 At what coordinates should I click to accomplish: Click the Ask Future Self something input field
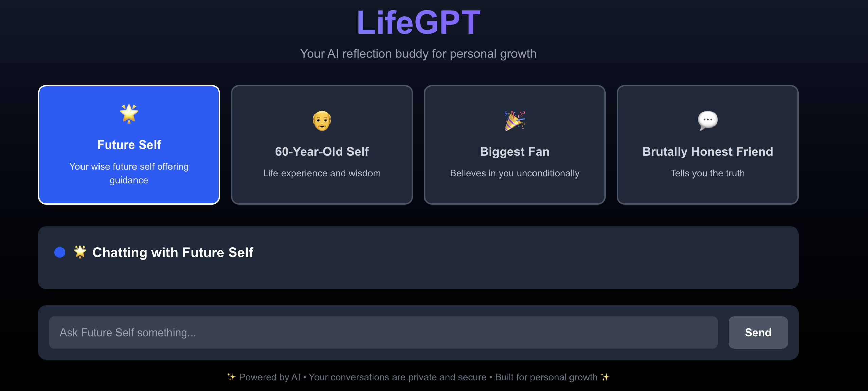(383, 332)
